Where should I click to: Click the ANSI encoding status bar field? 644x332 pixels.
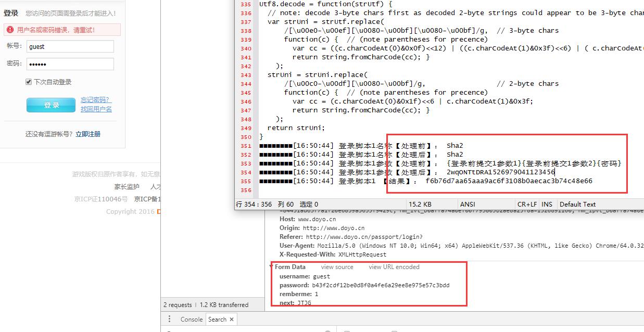point(468,205)
